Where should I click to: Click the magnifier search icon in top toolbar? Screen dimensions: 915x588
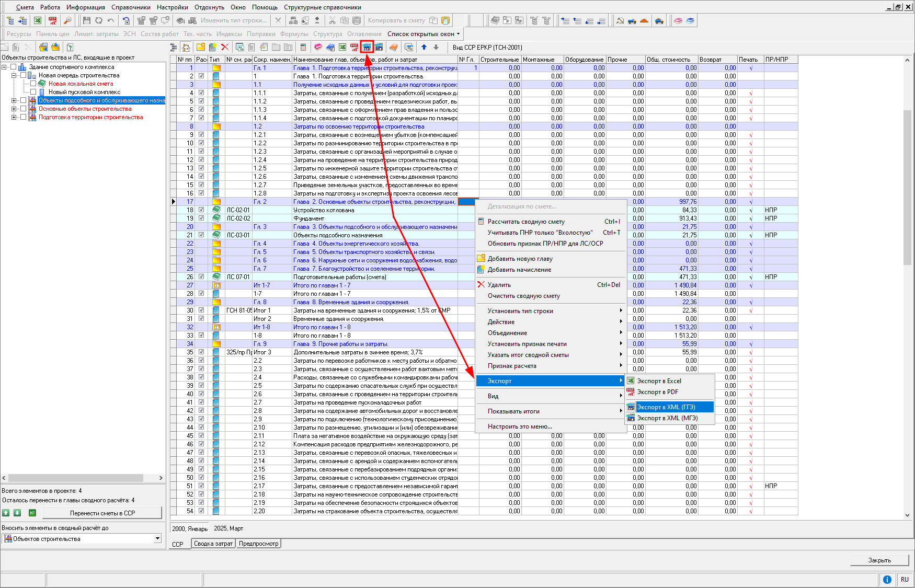[x=67, y=20]
